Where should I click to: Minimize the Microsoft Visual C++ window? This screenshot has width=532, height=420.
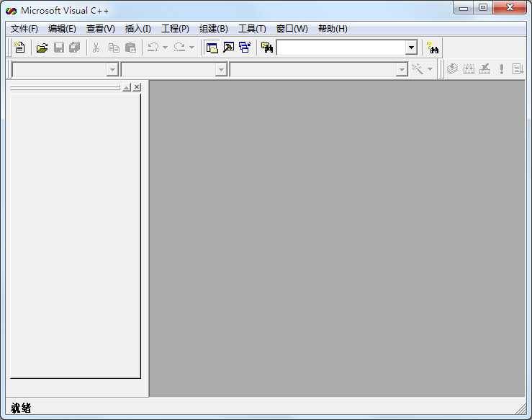point(464,7)
